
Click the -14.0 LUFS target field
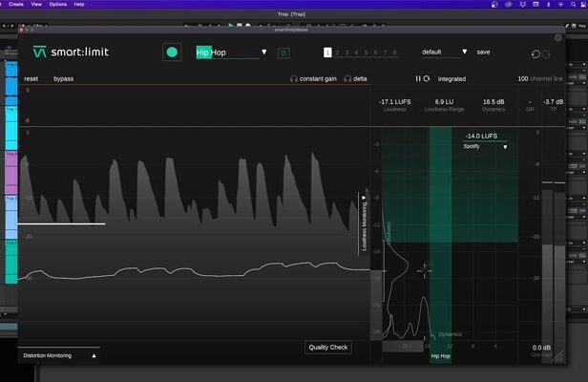[x=481, y=136]
